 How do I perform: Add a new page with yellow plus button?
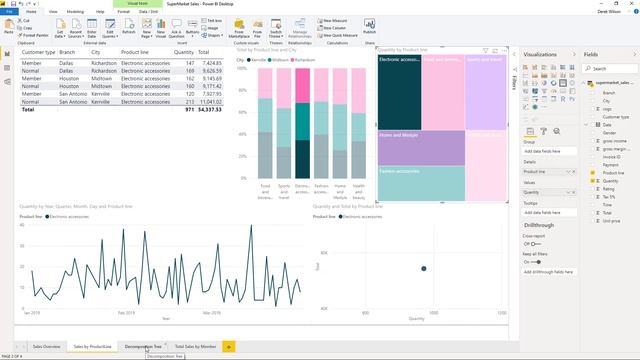click(229, 347)
